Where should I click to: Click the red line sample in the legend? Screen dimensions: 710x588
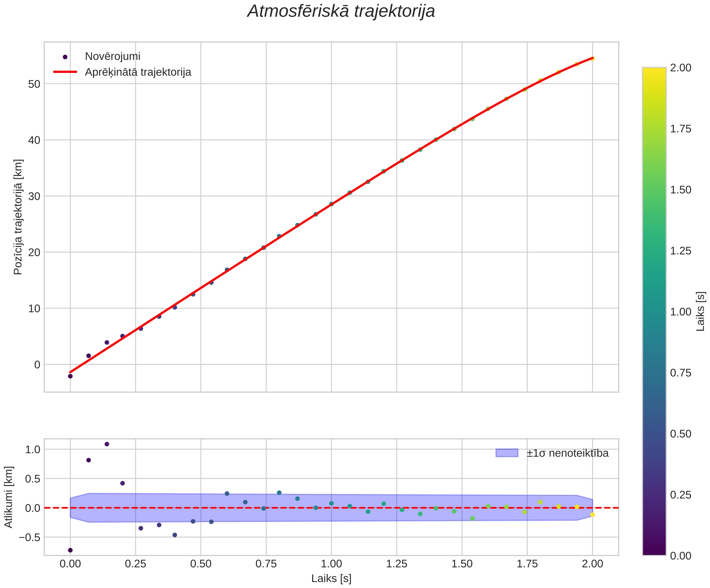tap(65, 72)
